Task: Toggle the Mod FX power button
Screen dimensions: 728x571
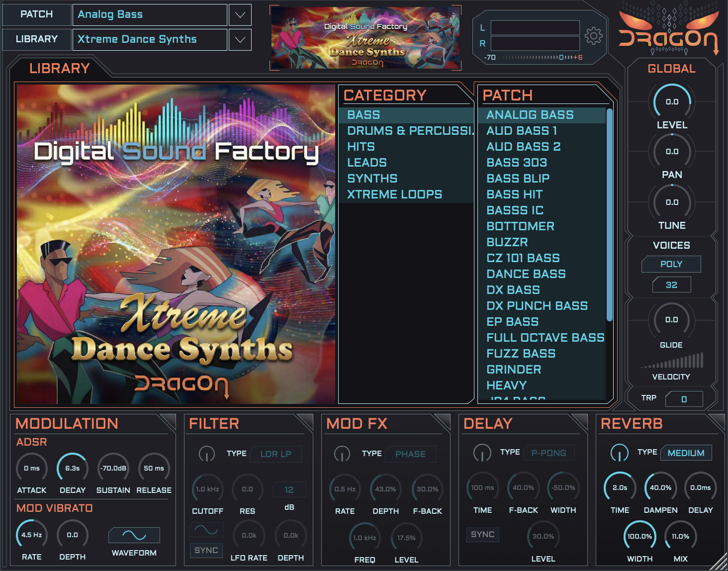Action: click(x=342, y=454)
